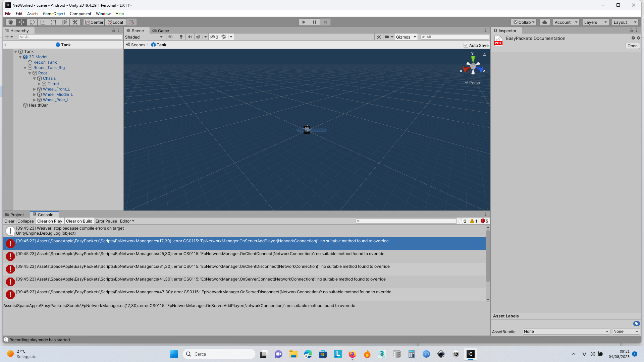644x362 pixels.
Task: Open cloud services icon
Action: [x=545, y=22]
